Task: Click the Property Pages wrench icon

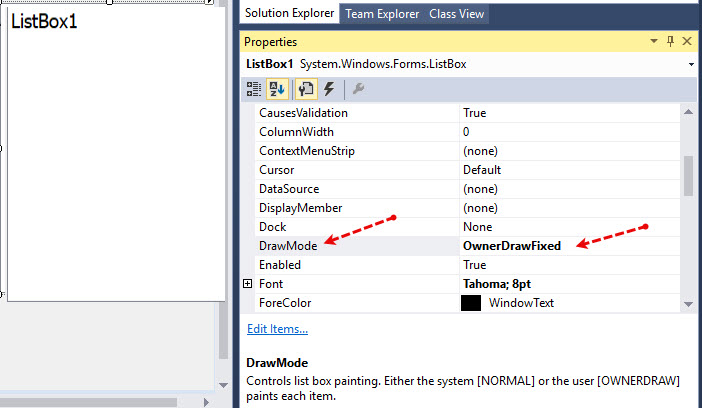Action: [x=358, y=89]
